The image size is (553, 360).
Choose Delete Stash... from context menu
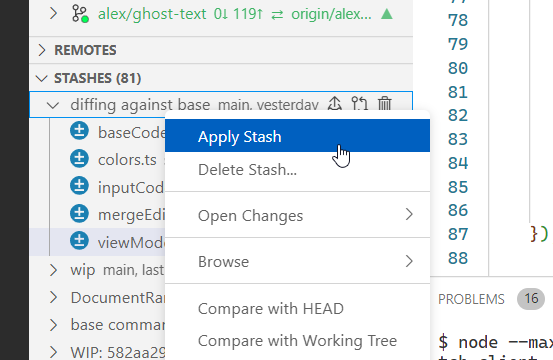297,170
